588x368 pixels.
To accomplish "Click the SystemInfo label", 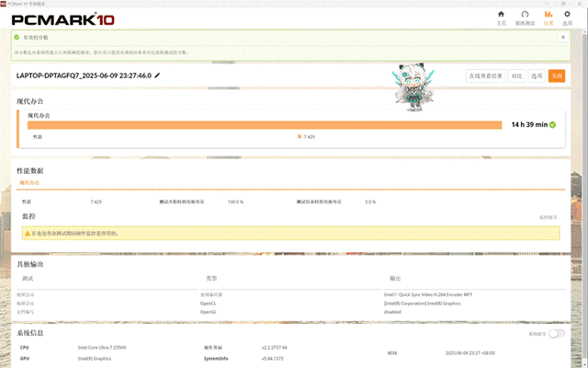I will [x=216, y=359].
